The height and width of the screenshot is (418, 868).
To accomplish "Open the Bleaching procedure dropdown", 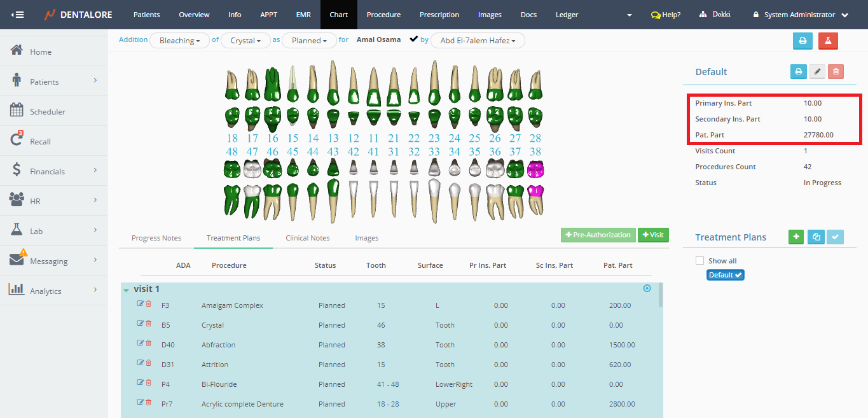I will click(x=179, y=41).
